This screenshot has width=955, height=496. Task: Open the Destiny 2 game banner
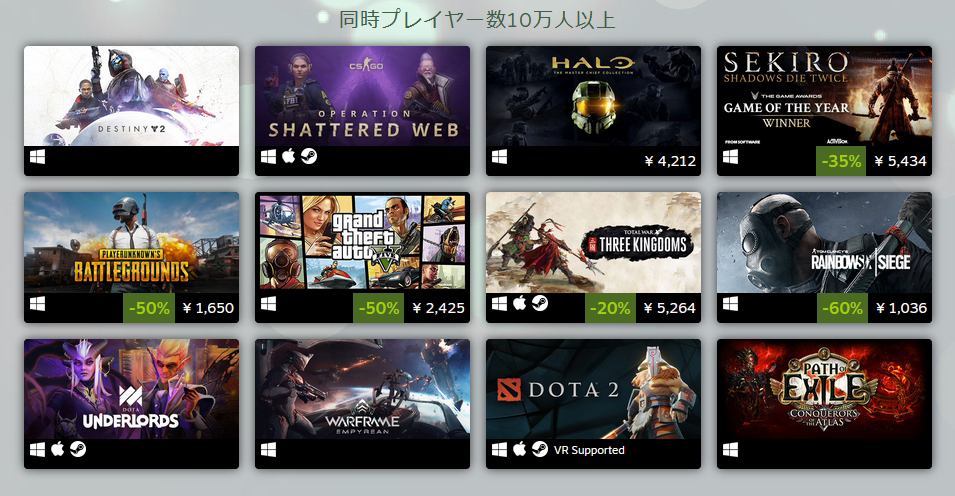[132, 96]
